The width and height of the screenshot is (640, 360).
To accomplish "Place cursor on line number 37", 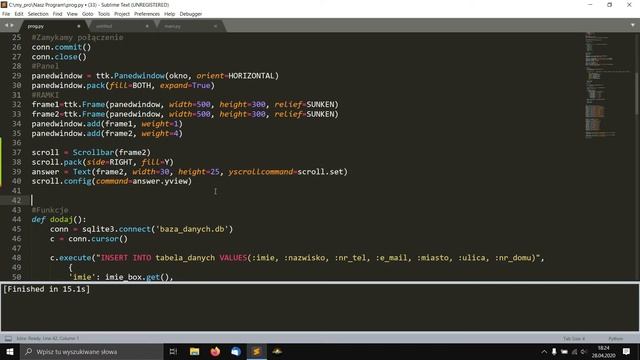I will (x=16, y=152).
